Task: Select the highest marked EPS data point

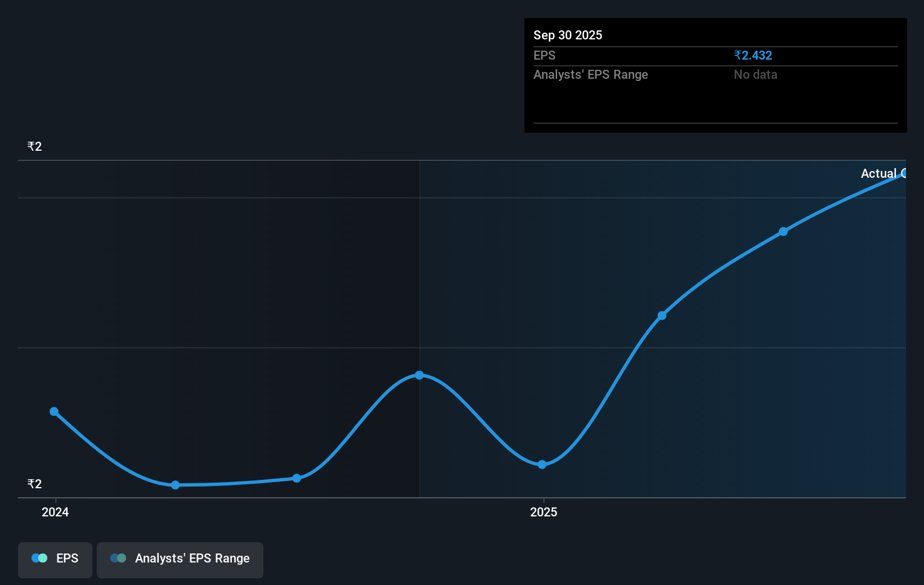Action: point(783,231)
